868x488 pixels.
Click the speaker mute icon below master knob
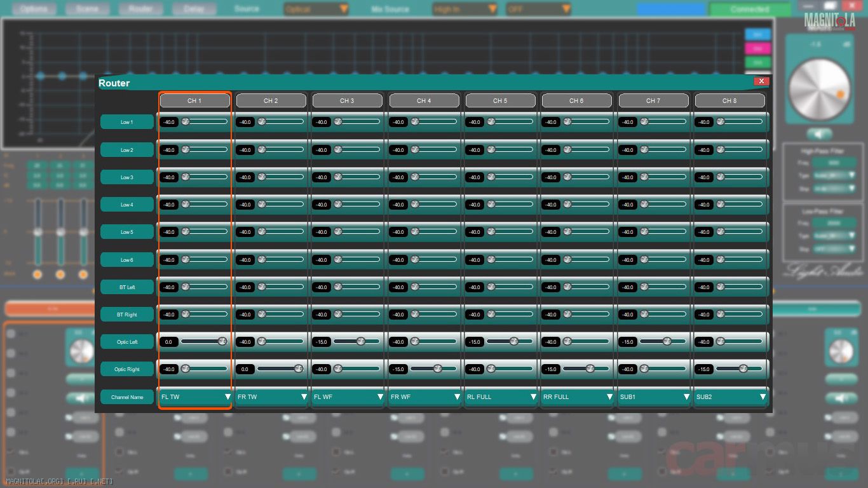[820, 134]
